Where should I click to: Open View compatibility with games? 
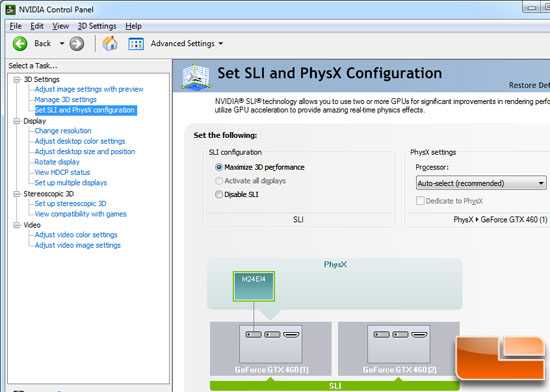point(80,214)
